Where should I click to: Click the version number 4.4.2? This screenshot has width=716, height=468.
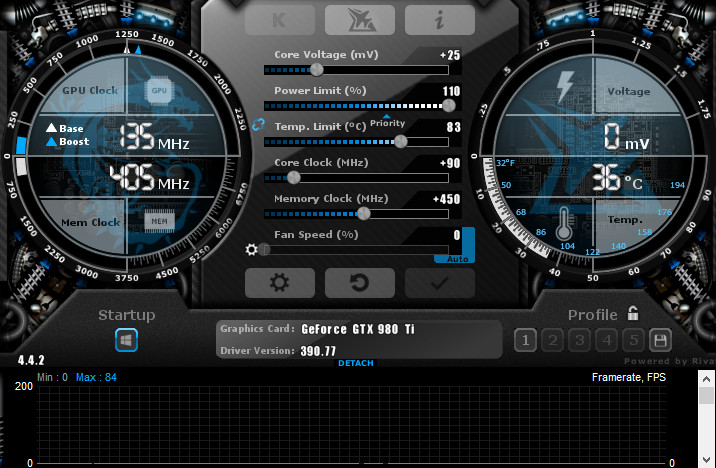pos(31,360)
